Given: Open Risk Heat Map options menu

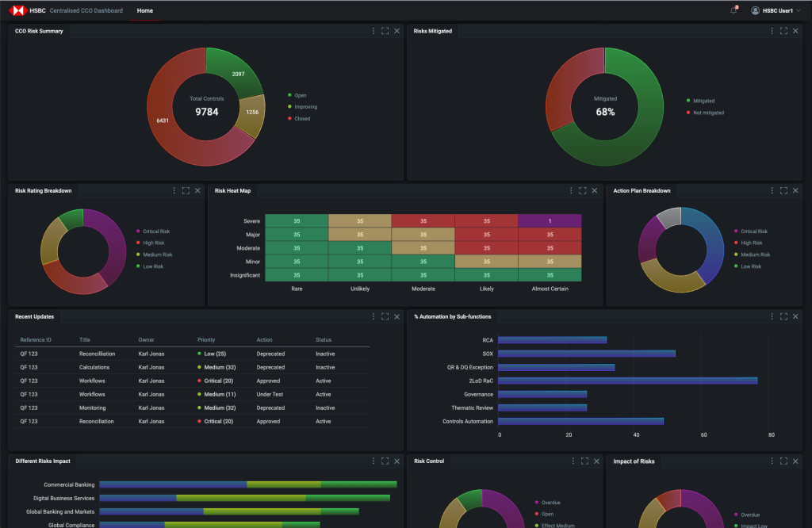Looking at the screenshot, I should coord(571,190).
